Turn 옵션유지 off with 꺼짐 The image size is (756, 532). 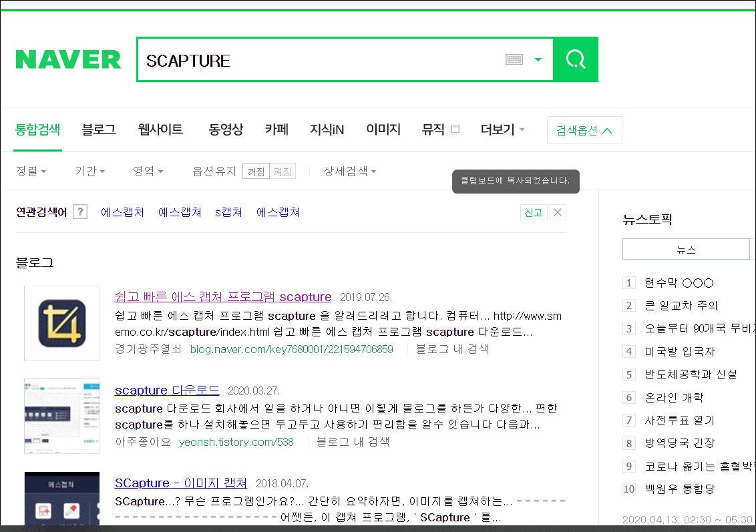point(256,172)
